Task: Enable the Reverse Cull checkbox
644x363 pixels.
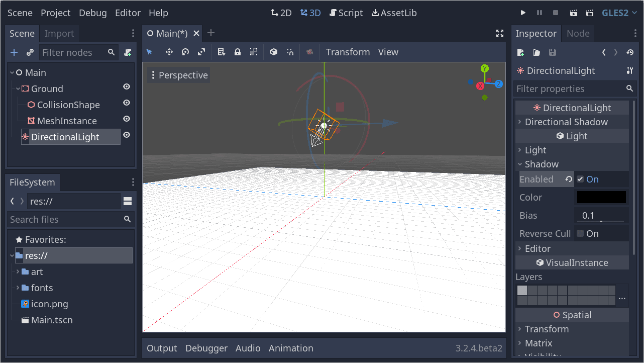Action: [x=580, y=234]
